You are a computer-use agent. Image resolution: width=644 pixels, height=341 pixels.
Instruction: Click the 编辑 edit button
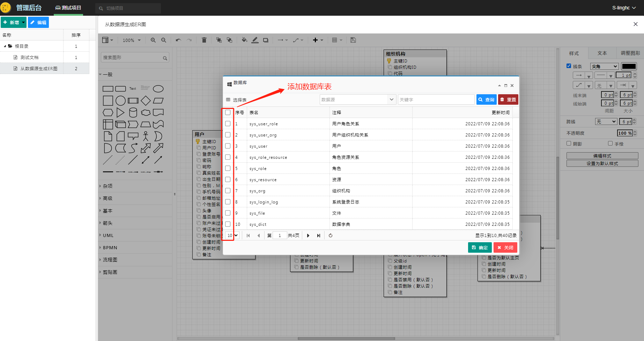click(38, 22)
